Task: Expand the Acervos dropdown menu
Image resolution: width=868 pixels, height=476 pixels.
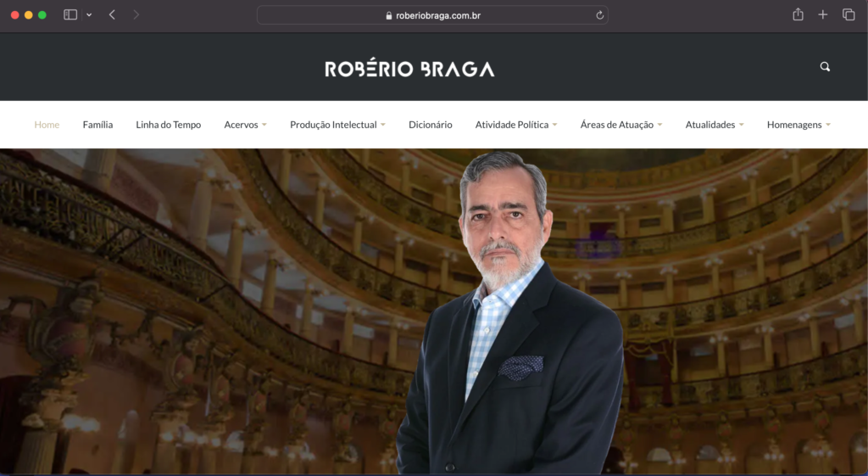Action: (245, 125)
